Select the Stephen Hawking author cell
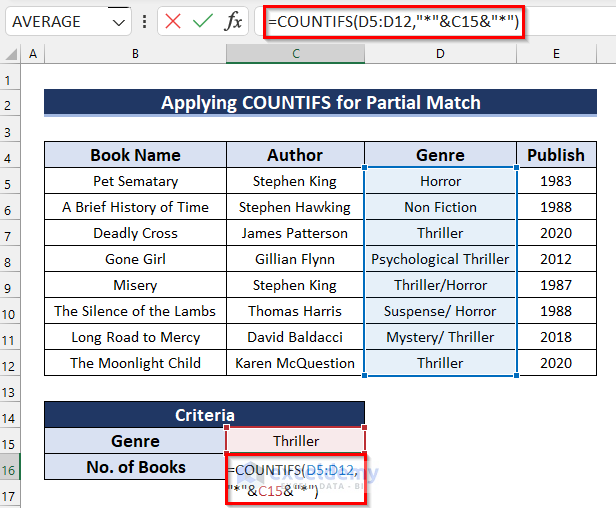 click(295, 207)
